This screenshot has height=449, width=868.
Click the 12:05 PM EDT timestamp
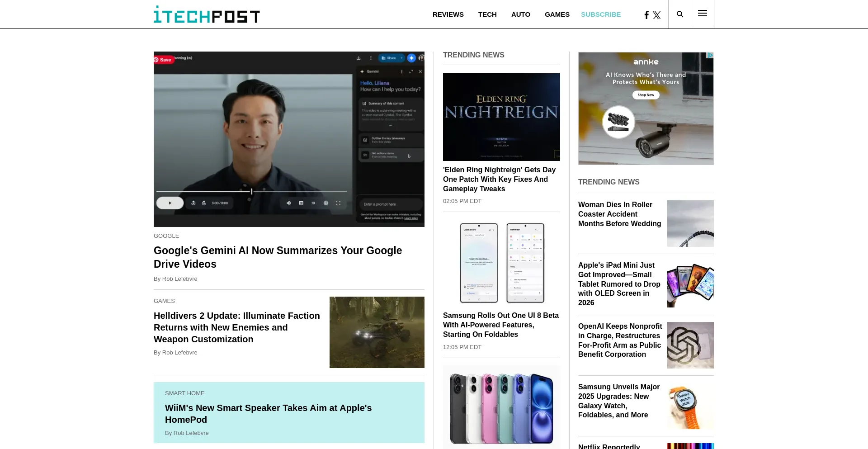pyautogui.click(x=462, y=347)
